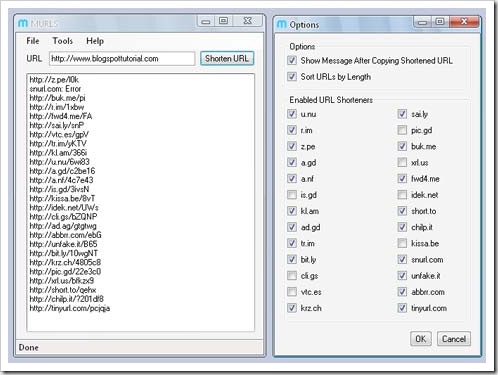Image resolution: width=498 pixels, height=375 pixels.
Task: Uncheck the kl.am shortener
Action: (x=292, y=211)
